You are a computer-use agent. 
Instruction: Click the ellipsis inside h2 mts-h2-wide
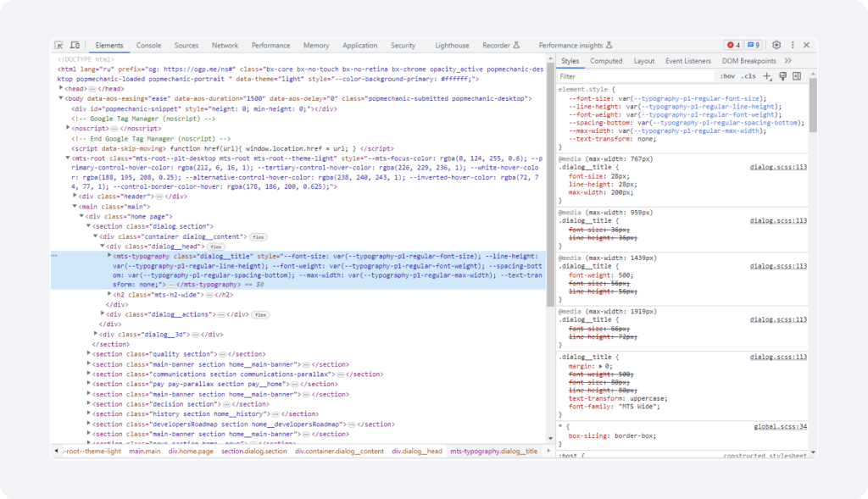click(209, 295)
